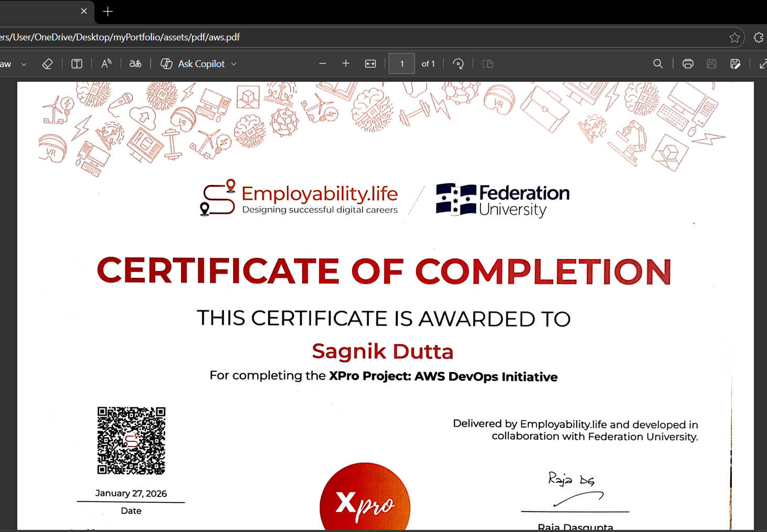The width and height of the screenshot is (767, 532).
Task: Close the current browser tab
Action: click(84, 11)
